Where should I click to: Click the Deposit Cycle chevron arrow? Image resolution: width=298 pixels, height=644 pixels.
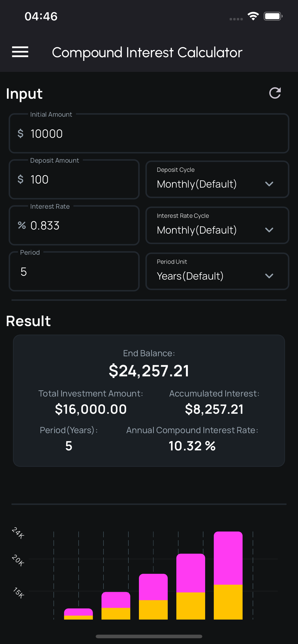[269, 184]
